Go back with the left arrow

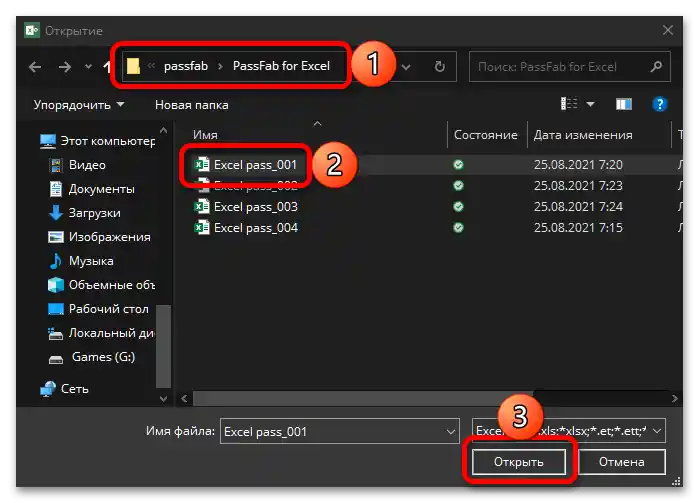click(35, 67)
